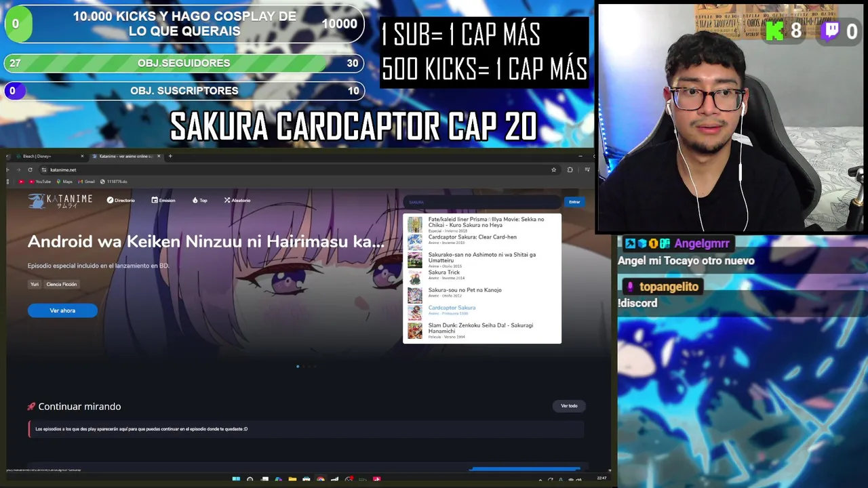This screenshot has height=488, width=868.
Task: Open the Directorio menu item
Action: click(121, 201)
